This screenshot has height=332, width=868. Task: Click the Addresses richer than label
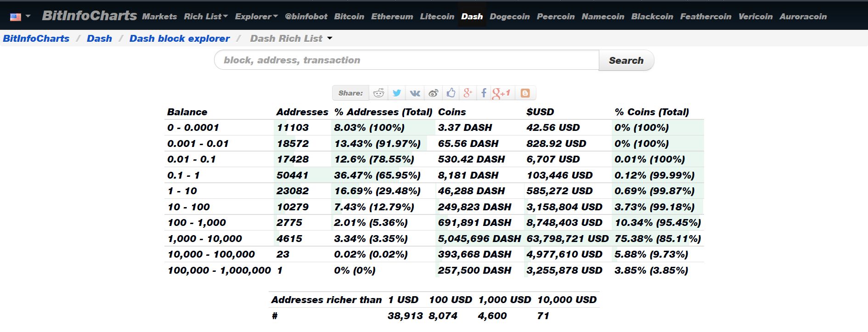tap(326, 300)
